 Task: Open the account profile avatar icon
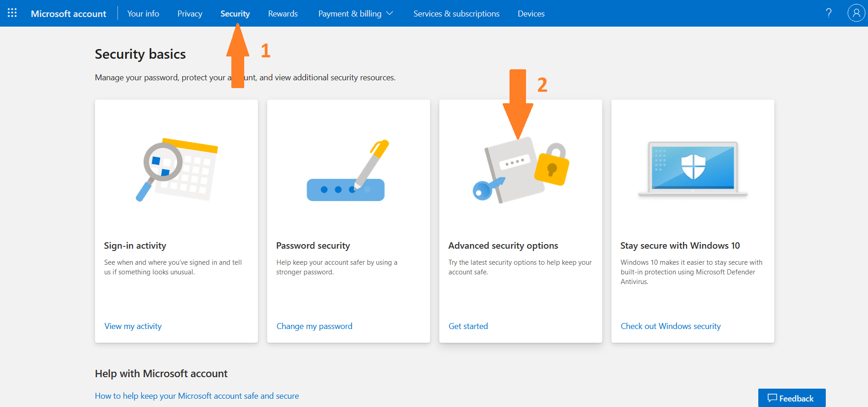[x=856, y=13]
